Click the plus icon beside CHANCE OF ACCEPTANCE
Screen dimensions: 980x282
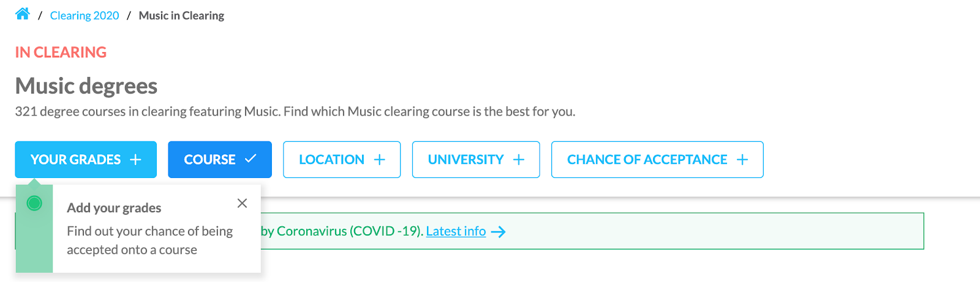[x=742, y=160]
